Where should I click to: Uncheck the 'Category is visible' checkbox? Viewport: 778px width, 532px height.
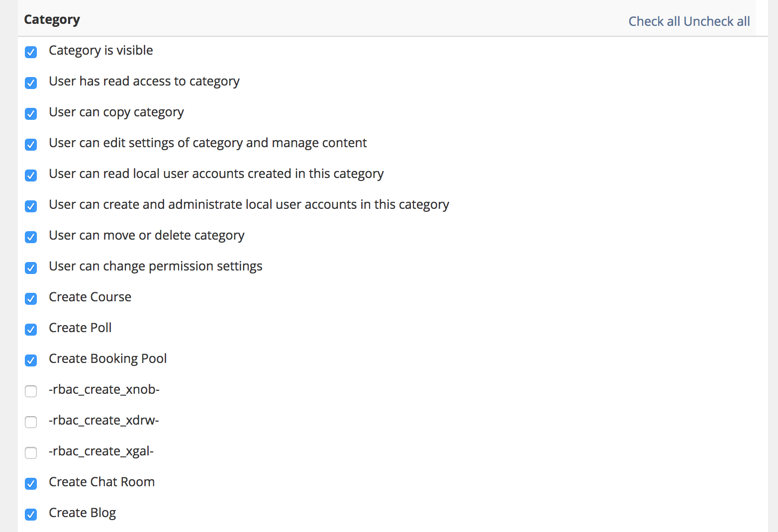(31, 52)
